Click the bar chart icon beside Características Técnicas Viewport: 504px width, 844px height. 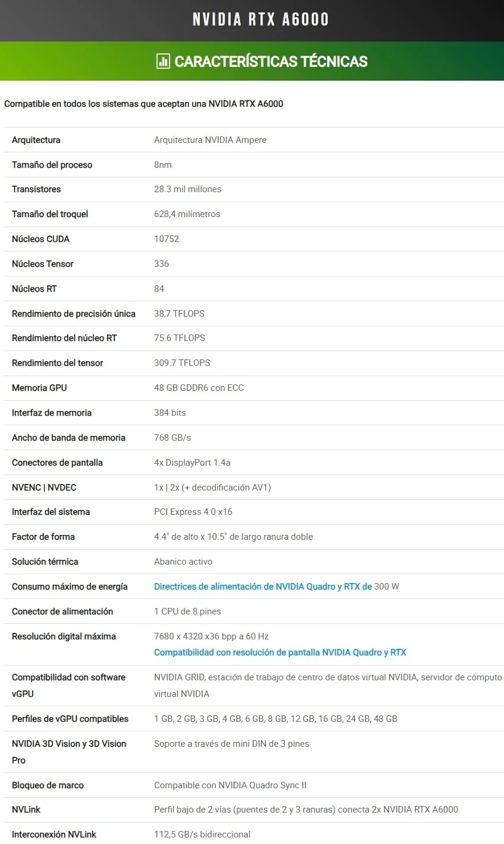[x=162, y=61]
